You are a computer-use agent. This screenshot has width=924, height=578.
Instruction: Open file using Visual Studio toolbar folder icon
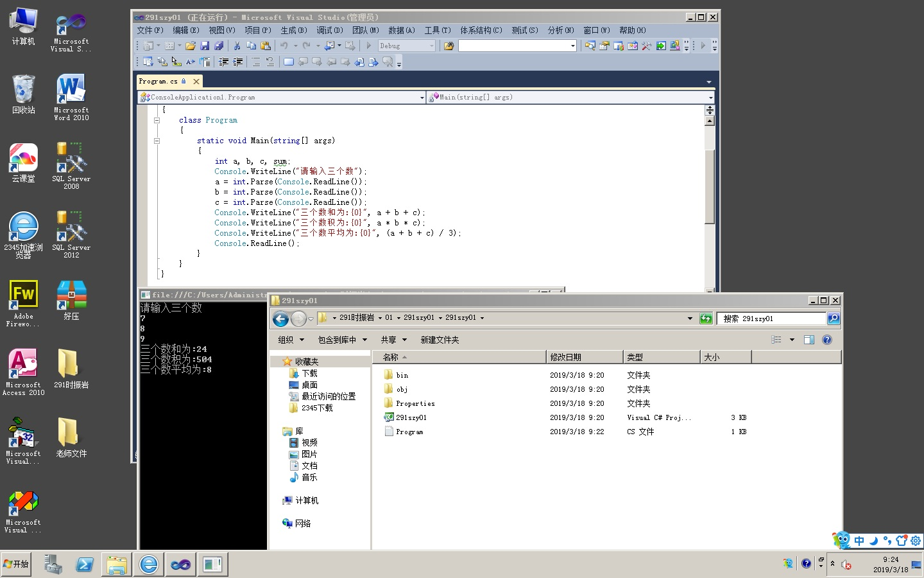(191, 46)
